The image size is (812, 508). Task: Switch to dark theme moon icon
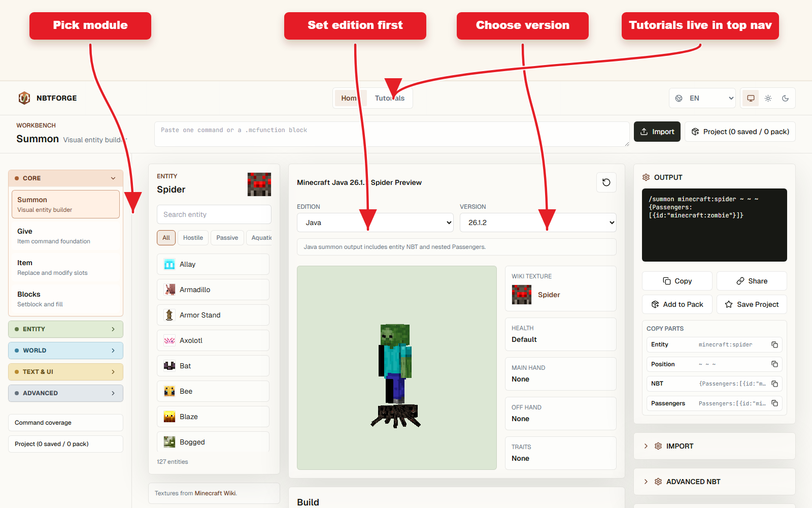[x=785, y=98]
